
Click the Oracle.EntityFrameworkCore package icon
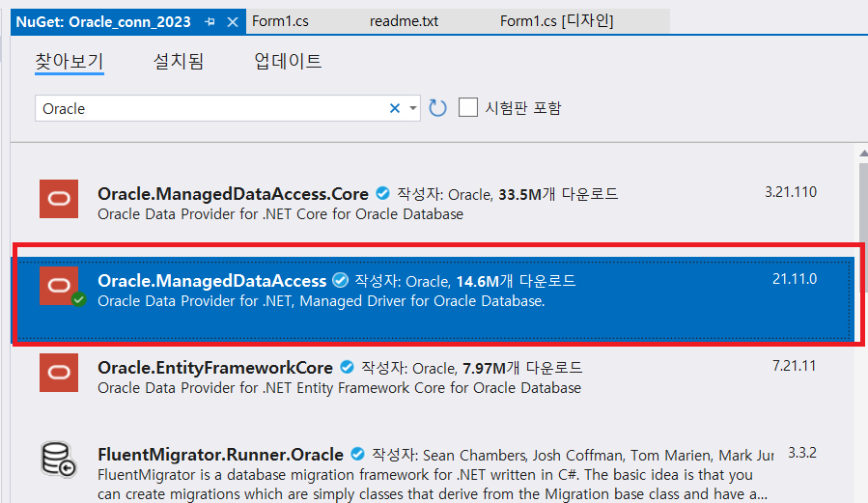(x=59, y=373)
